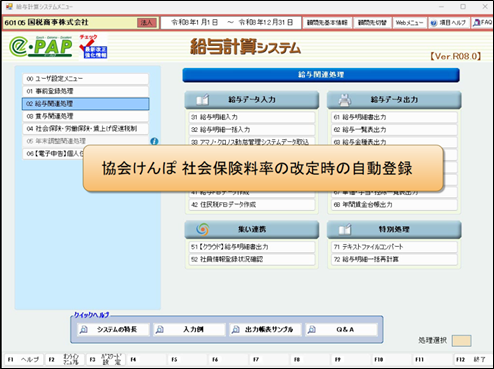Open 42 住民税FBデータ作成

pos(252,205)
